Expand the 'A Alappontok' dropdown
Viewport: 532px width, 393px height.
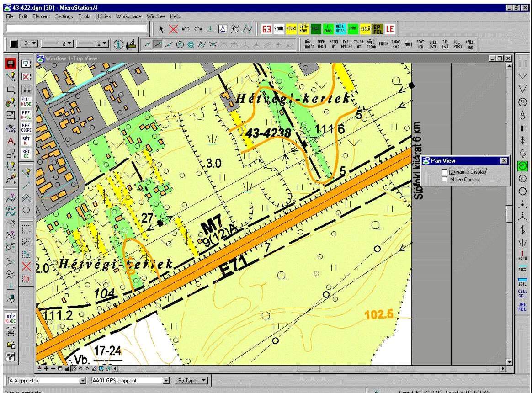(x=83, y=380)
